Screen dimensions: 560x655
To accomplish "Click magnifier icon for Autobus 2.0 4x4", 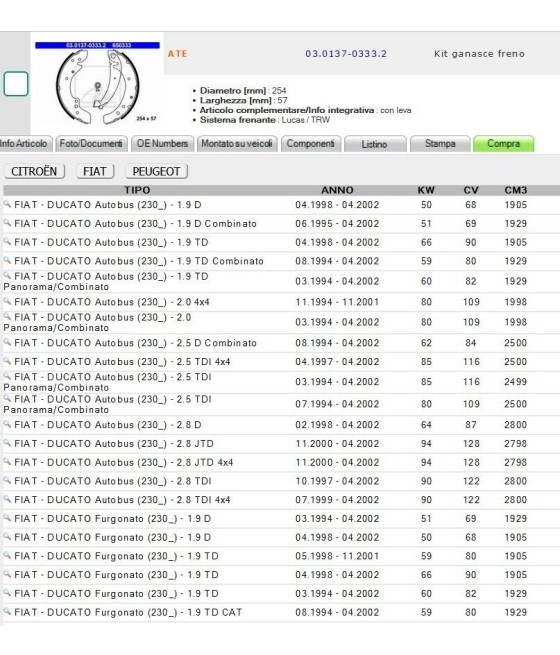I will pos(7,301).
